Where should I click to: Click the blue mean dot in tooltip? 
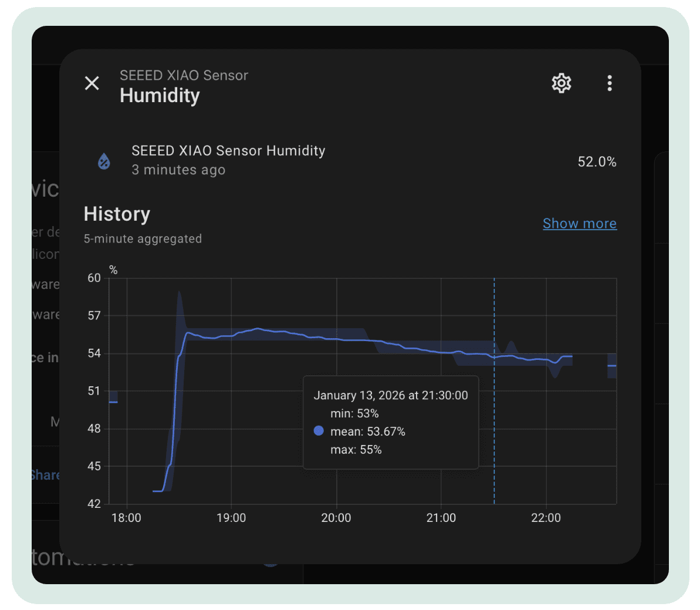point(319,431)
